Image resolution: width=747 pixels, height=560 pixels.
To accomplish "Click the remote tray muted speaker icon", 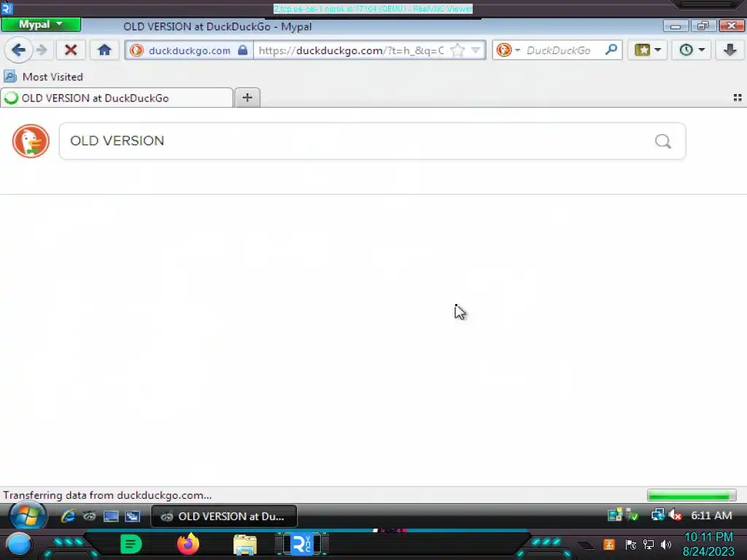I will click(x=675, y=516).
